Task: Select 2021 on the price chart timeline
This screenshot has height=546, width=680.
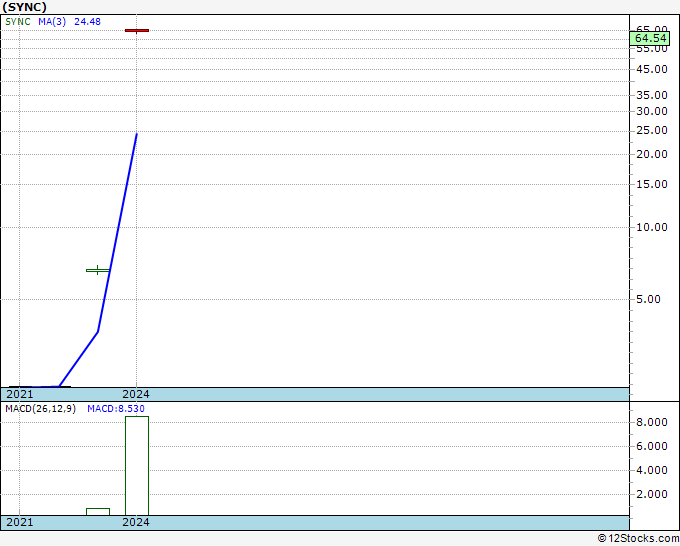Action: click(20, 394)
